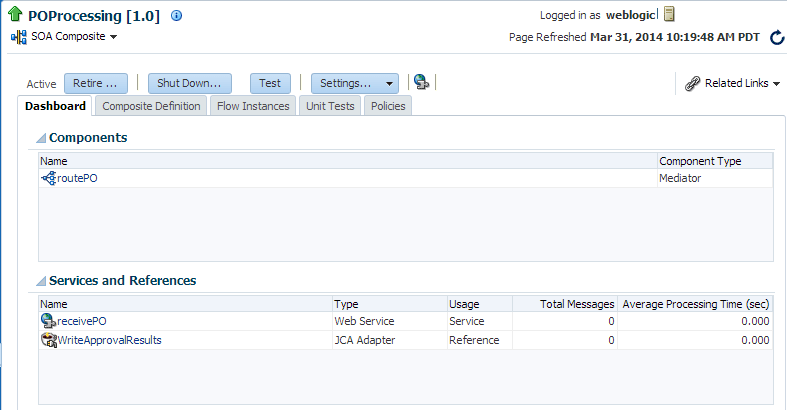This screenshot has height=410, width=787.
Task: Click the POProcessing [1.0] title
Action: tap(94, 16)
